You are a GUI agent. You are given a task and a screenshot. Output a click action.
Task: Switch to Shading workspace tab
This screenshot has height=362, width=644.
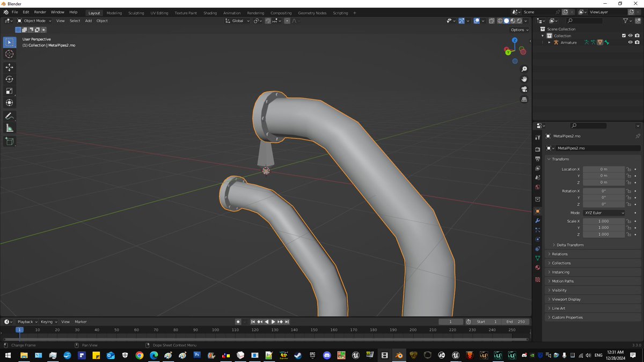210,13
